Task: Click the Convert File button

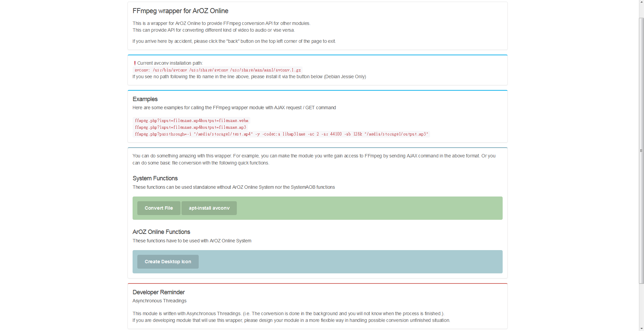Action: [159, 208]
